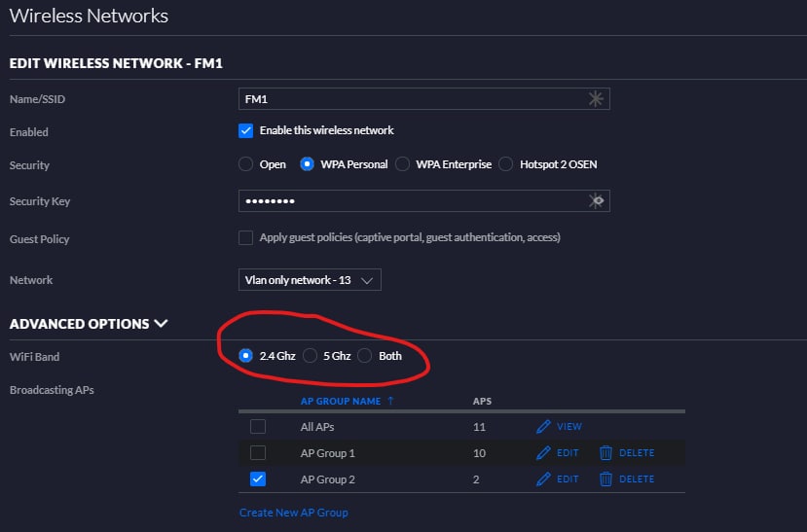Screen dimensions: 807x532
Task: Reveal the security key with eye icon
Action: tap(596, 201)
